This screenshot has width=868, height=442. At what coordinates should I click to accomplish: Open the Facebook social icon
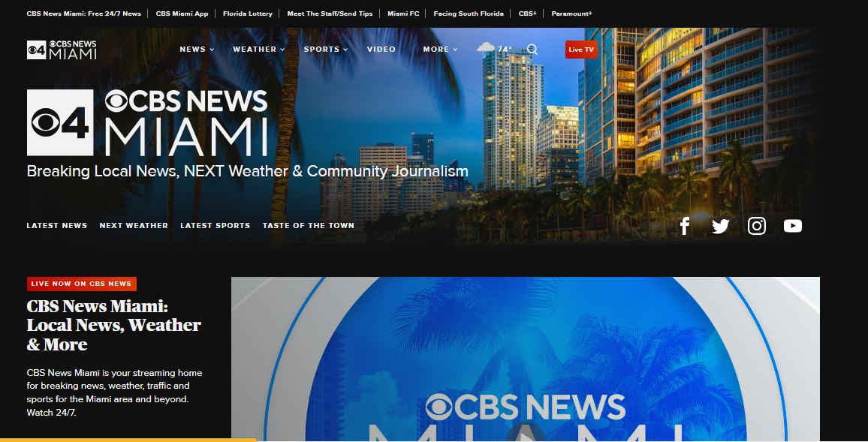click(x=684, y=226)
